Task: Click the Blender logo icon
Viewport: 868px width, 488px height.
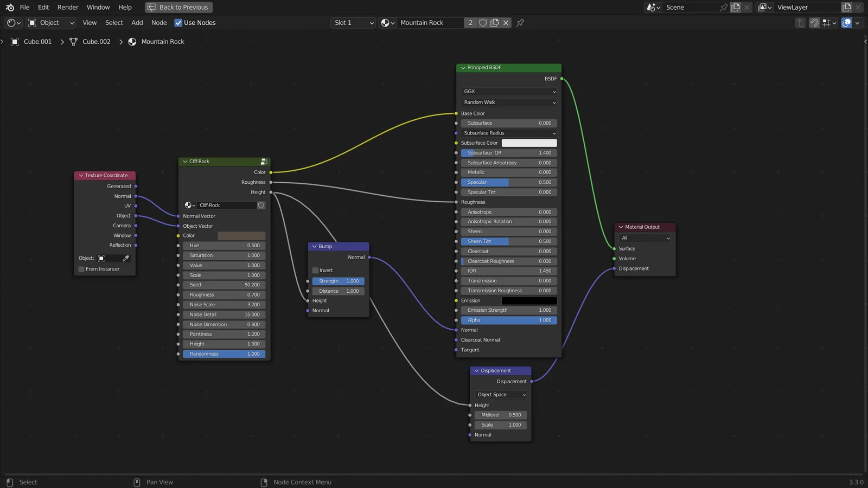Action: pyautogui.click(x=10, y=8)
